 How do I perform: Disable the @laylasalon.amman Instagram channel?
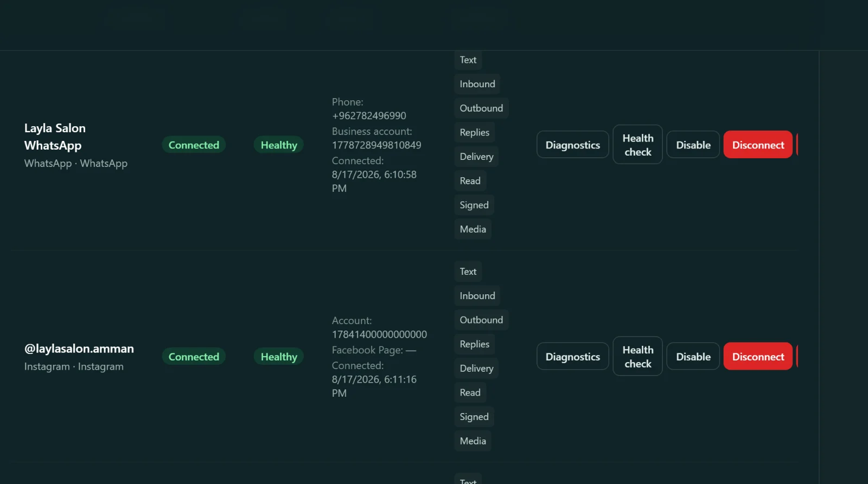[x=693, y=357]
